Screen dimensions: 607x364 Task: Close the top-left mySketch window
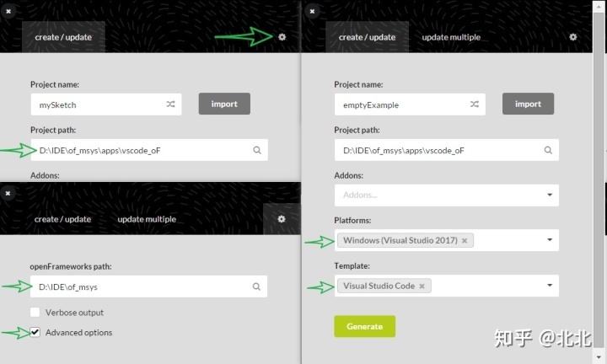click(8, 11)
